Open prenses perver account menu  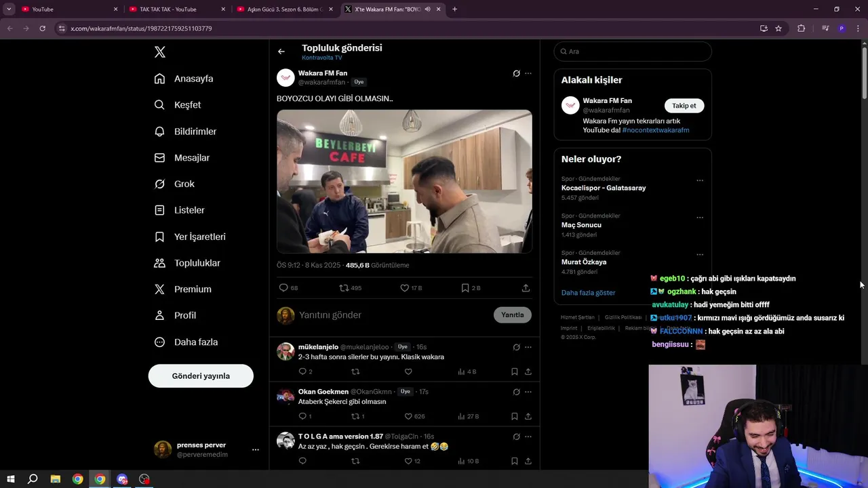click(207, 449)
